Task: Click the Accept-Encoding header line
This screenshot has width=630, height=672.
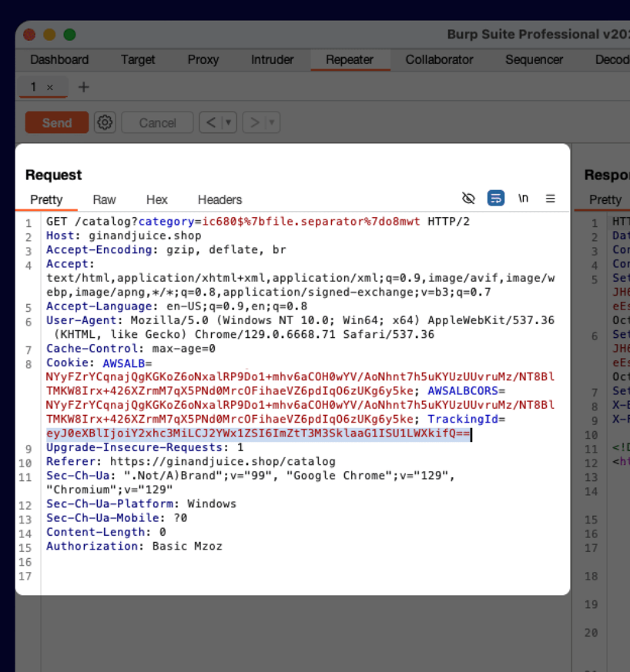Action: [166, 250]
